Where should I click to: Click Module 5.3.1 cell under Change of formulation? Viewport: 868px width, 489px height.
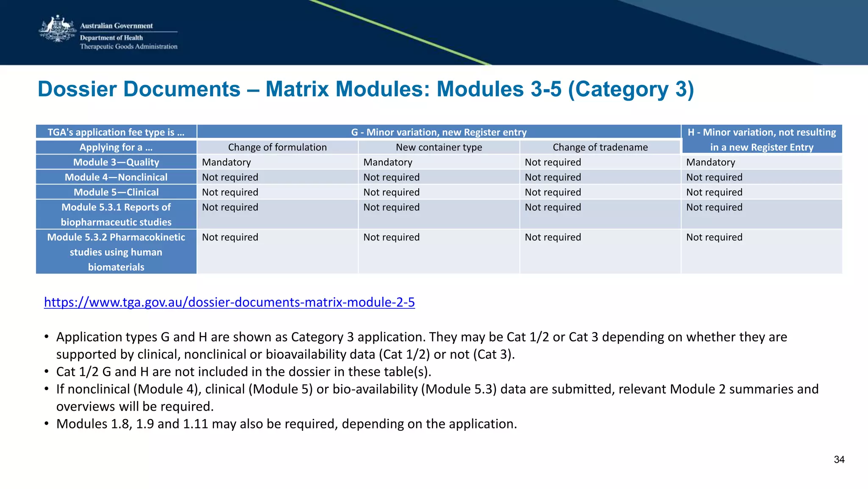tap(278, 214)
